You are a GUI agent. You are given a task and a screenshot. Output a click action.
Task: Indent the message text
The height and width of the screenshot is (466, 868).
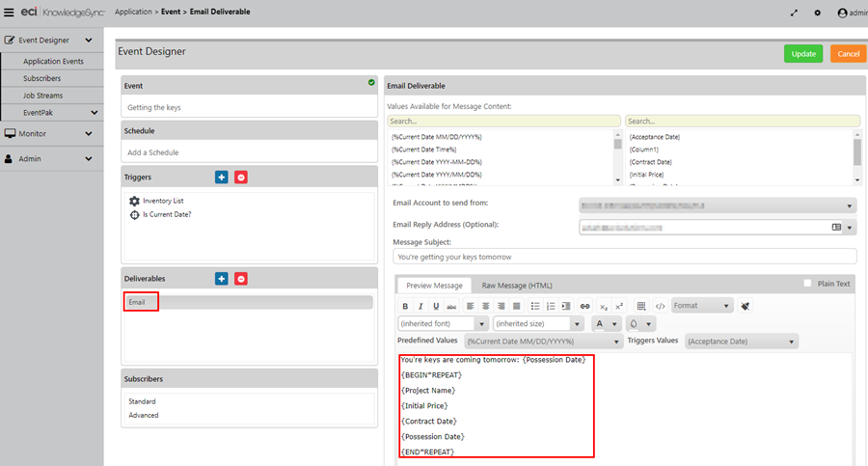click(x=566, y=306)
